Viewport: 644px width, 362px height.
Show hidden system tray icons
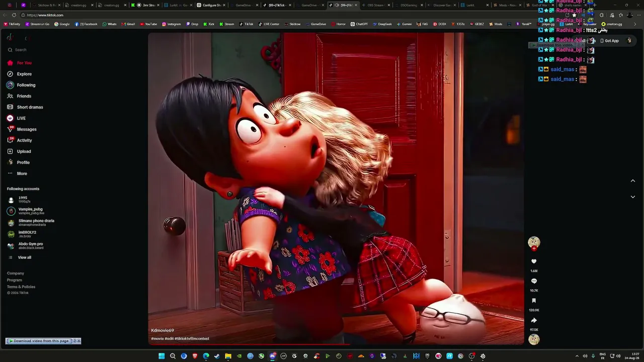pos(577,356)
